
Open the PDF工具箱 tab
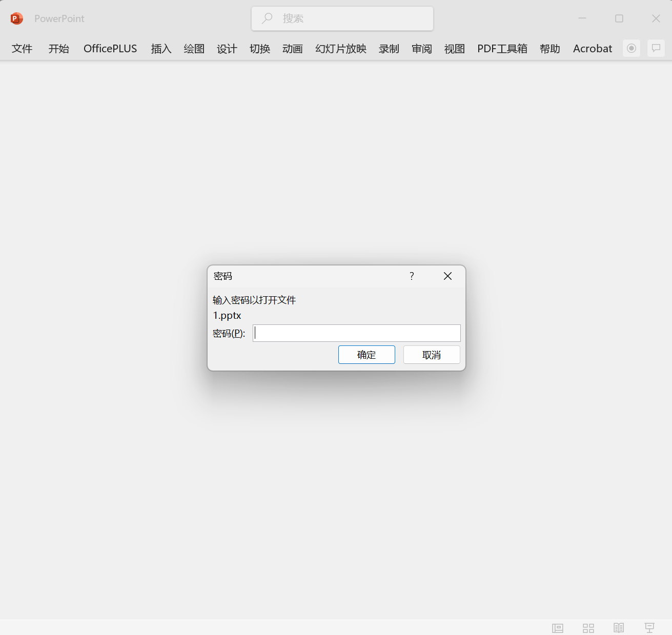coord(502,49)
